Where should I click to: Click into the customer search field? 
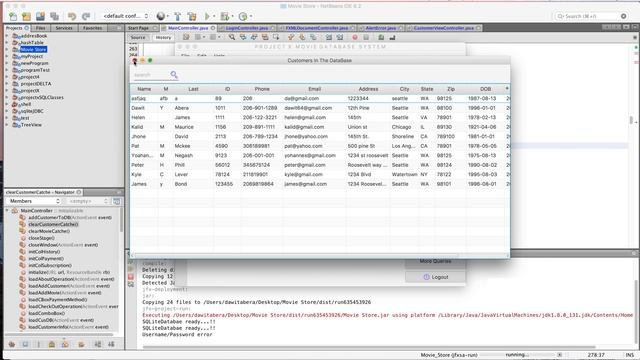[151, 75]
